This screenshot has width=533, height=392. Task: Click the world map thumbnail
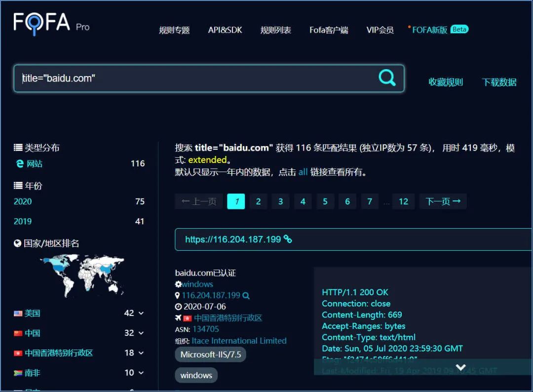(82, 275)
